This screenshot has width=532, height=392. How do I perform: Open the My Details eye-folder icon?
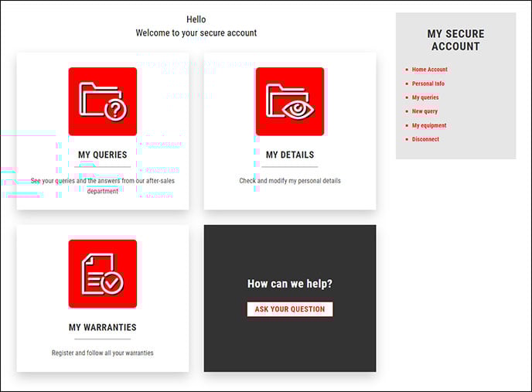pyautogui.click(x=290, y=101)
